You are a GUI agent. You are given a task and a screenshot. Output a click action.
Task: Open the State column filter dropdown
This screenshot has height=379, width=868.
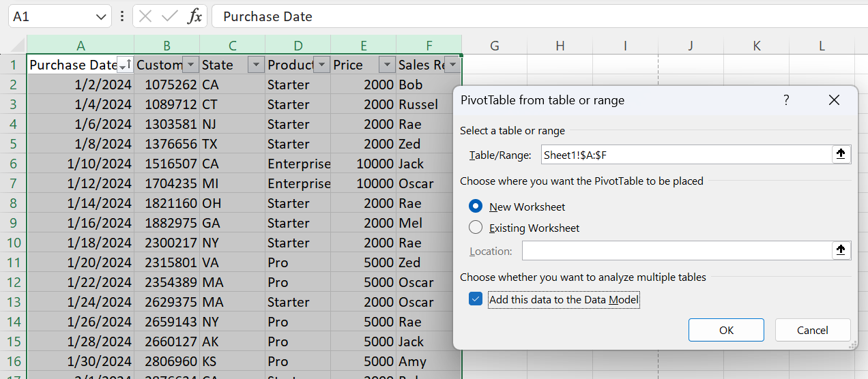pos(256,65)
